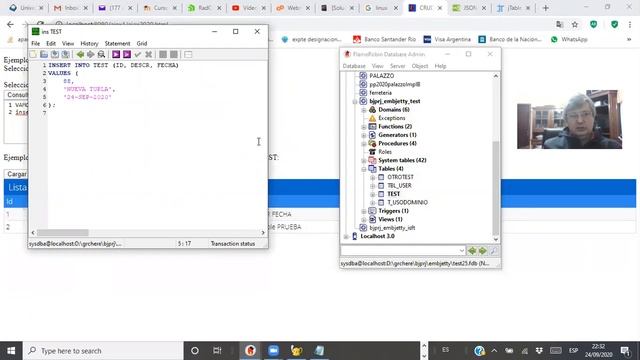This screenshot has width=640, height=360.
Task: Bookmark this page with the star icon
Action: click(x=575, y=24)
